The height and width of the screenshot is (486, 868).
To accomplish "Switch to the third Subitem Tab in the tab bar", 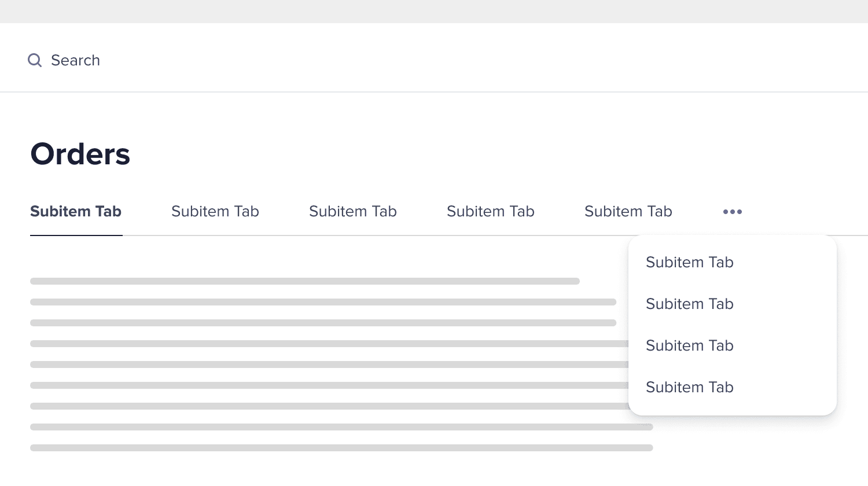I will [353, 211].
